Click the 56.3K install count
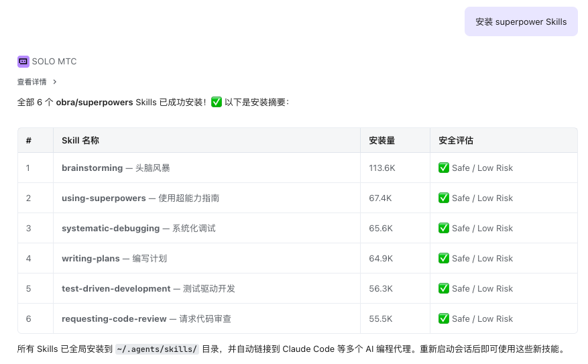Image resolution: width=588 pixels, height=364 pixels. click(381, 289)
